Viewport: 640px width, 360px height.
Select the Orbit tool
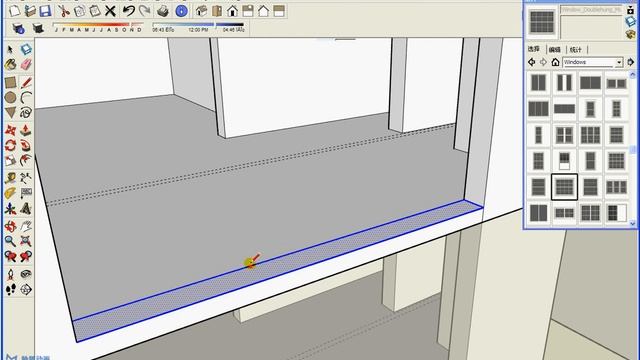click(10, 226)
